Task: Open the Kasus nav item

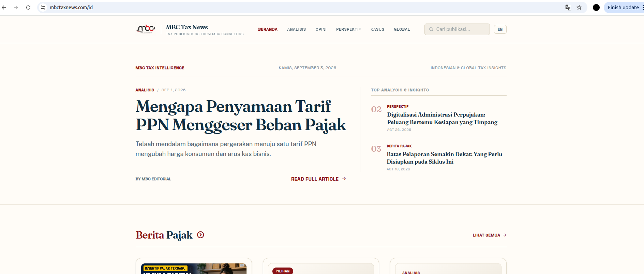Action: 377,29
